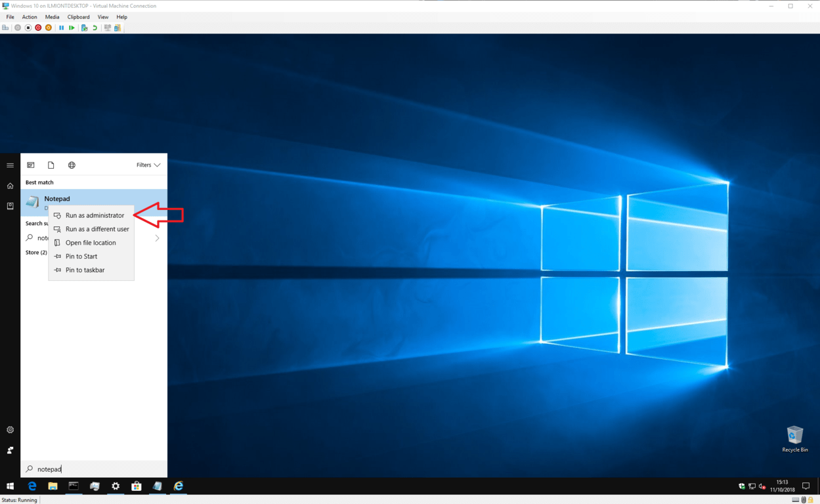Click the Store (2) results heading
The image size is (820, 504).
[36, 253]
